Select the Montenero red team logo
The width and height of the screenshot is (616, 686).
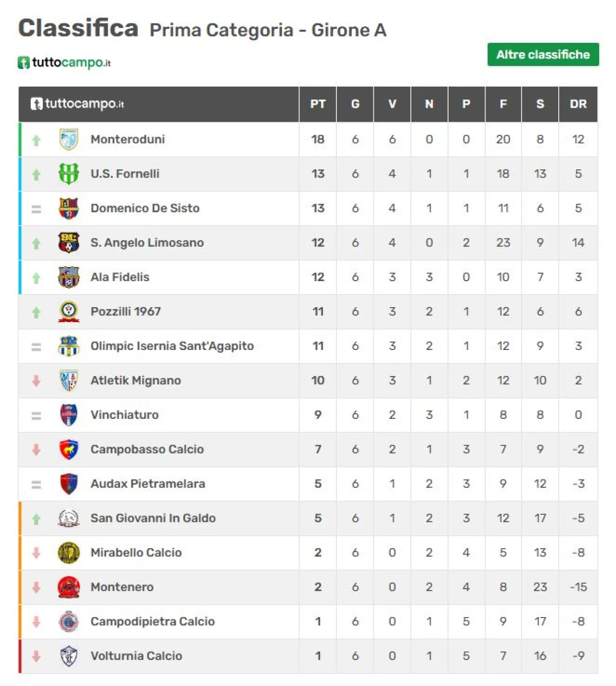click(69, 587)
